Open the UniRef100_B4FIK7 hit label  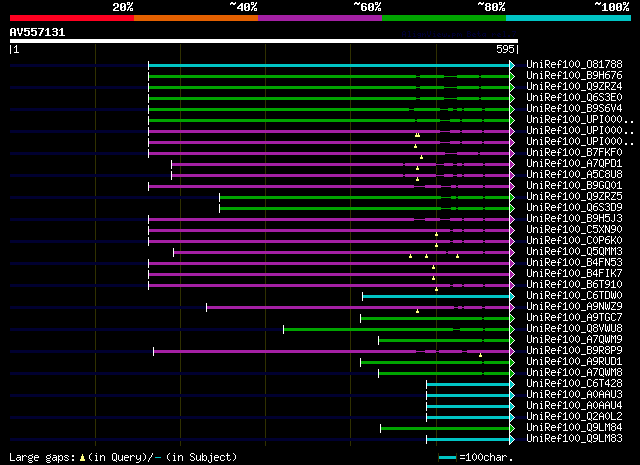574,274
